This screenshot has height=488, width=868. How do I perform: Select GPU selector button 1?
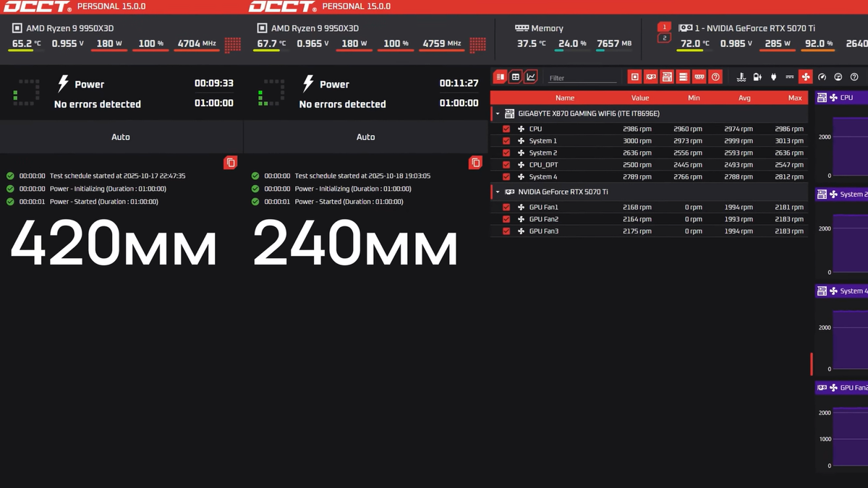[x=665, y=27]
